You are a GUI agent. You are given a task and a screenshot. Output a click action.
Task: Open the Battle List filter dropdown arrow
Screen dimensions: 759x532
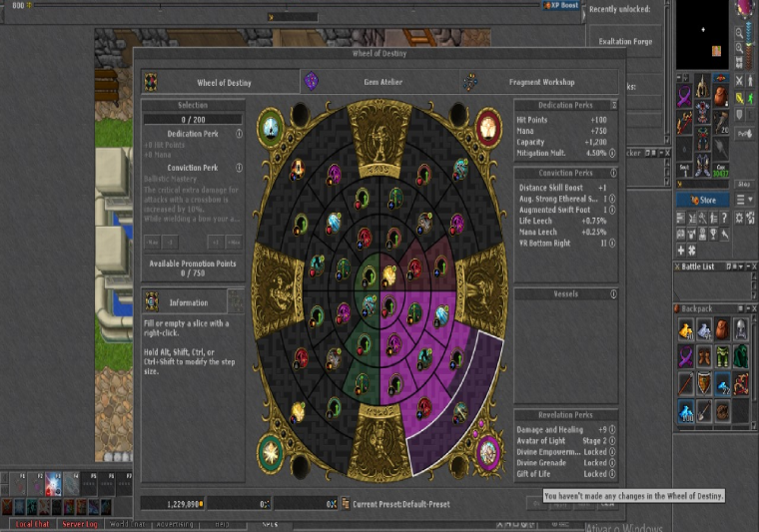coord(741,266)
